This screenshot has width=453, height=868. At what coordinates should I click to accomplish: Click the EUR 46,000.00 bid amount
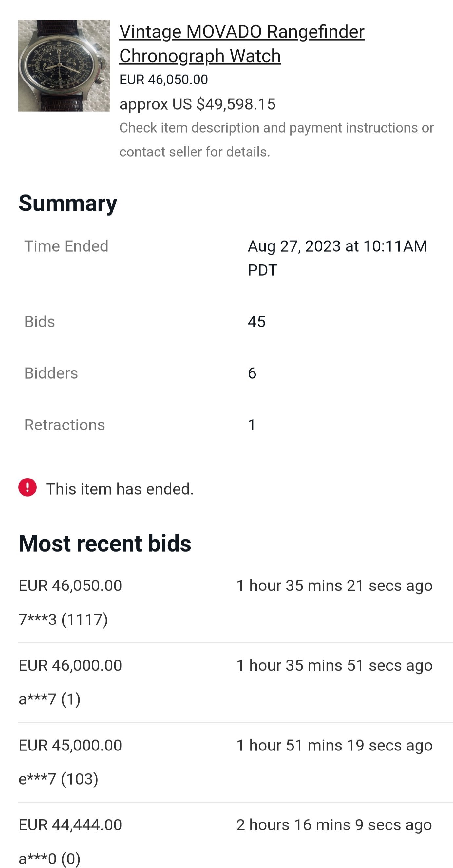click(x=70, y=665)
